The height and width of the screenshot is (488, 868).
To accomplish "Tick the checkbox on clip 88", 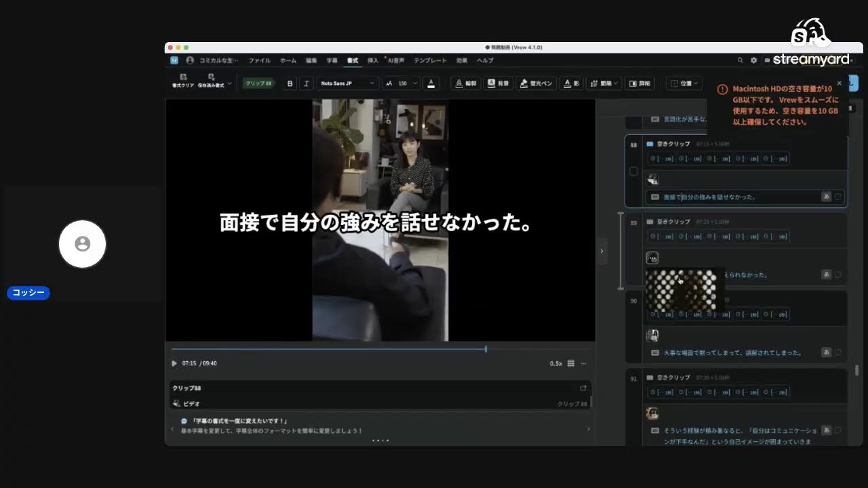I will point(634,171).
